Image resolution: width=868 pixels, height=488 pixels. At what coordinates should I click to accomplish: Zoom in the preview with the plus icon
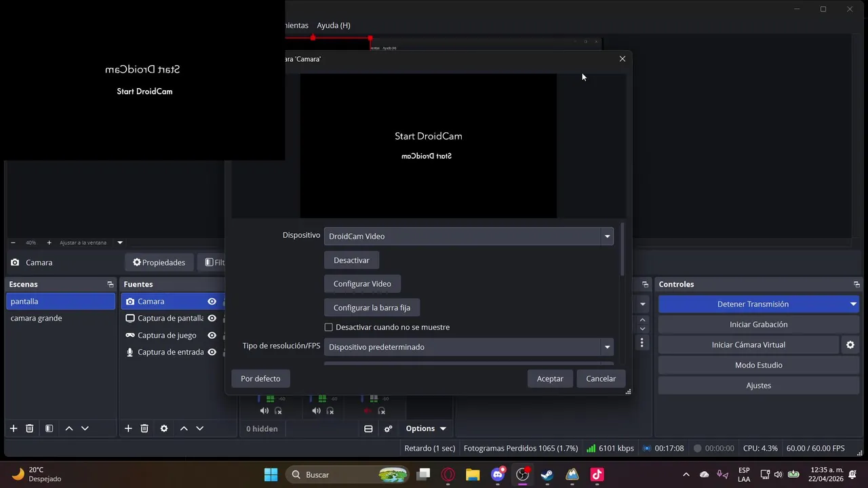[49, 243]
